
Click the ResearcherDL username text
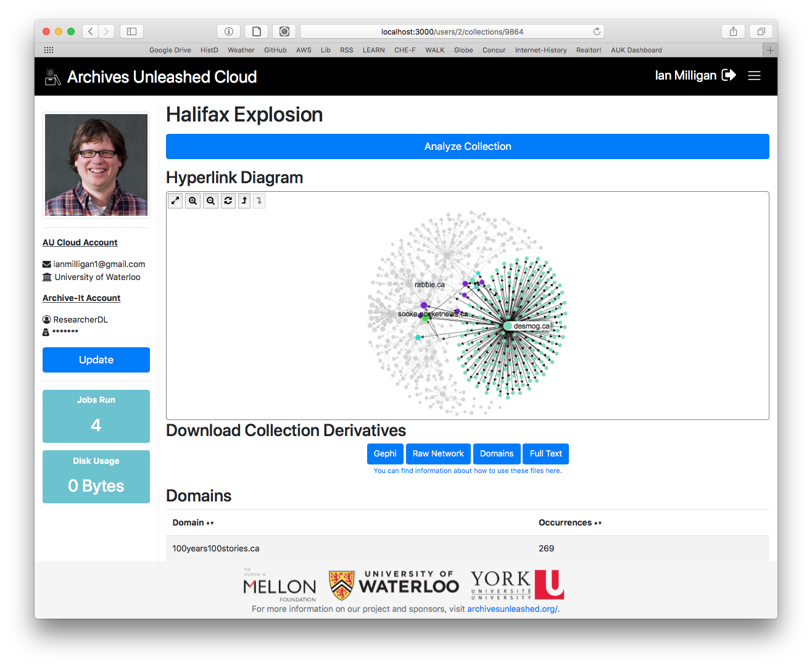pyautogui.click(x=80, y=320)
